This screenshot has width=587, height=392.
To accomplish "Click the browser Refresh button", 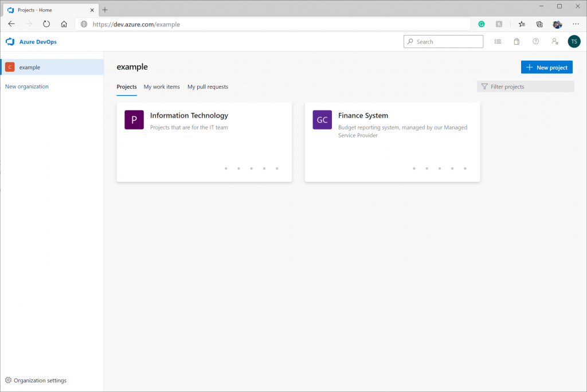I will (x=46, y=24).
